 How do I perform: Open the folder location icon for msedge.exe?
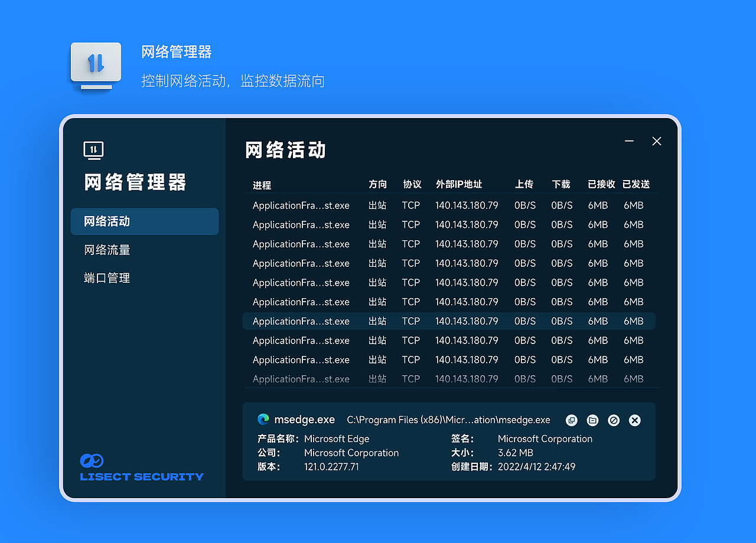point(592,420)
